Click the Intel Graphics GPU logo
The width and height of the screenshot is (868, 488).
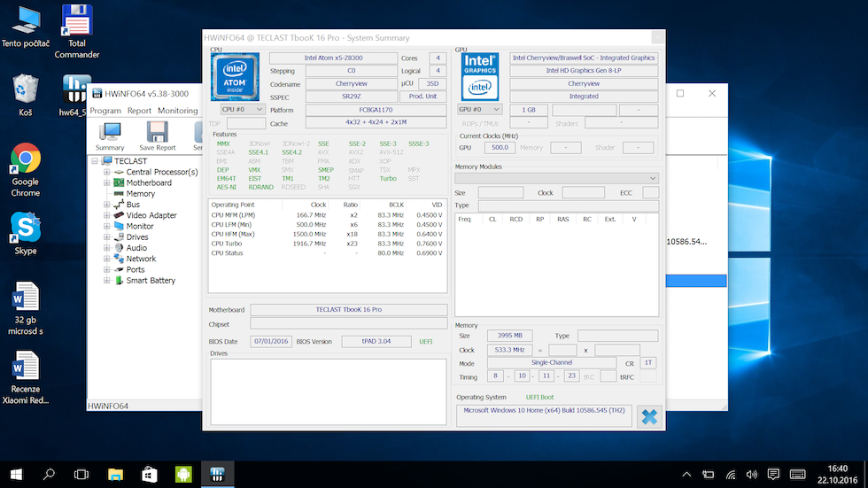[x=480, y=76]
